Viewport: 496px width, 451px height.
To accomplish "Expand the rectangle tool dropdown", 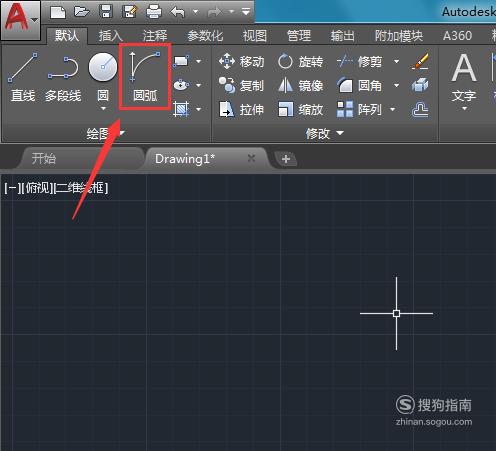I will point(199,61).
